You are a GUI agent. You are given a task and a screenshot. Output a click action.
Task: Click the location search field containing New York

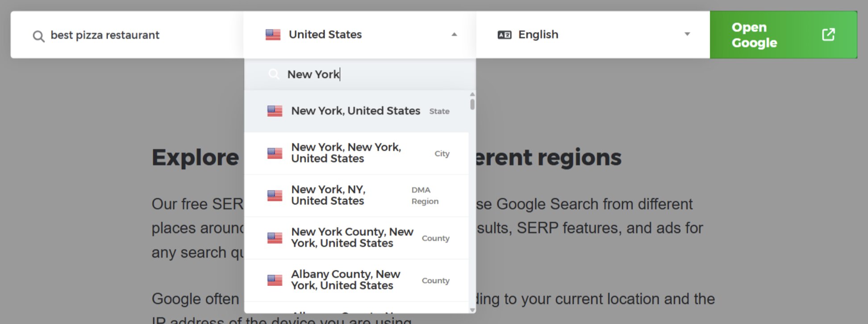pos(360,74)
